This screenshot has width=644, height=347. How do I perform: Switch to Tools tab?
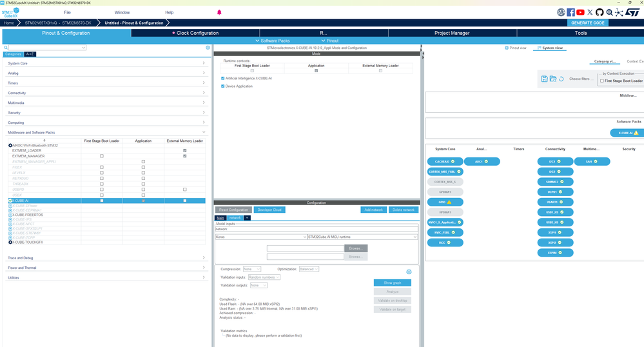[580, 33]
